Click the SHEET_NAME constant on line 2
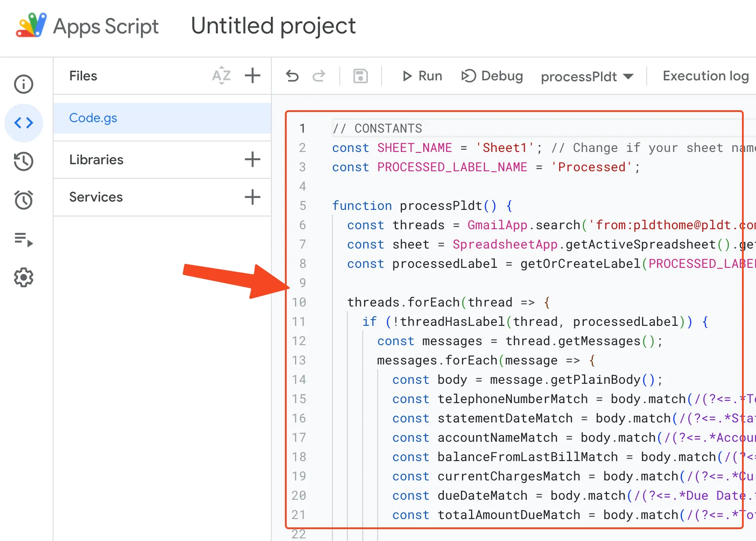The height and width of the screenshot is (541, 756). [x=414, y=148]
